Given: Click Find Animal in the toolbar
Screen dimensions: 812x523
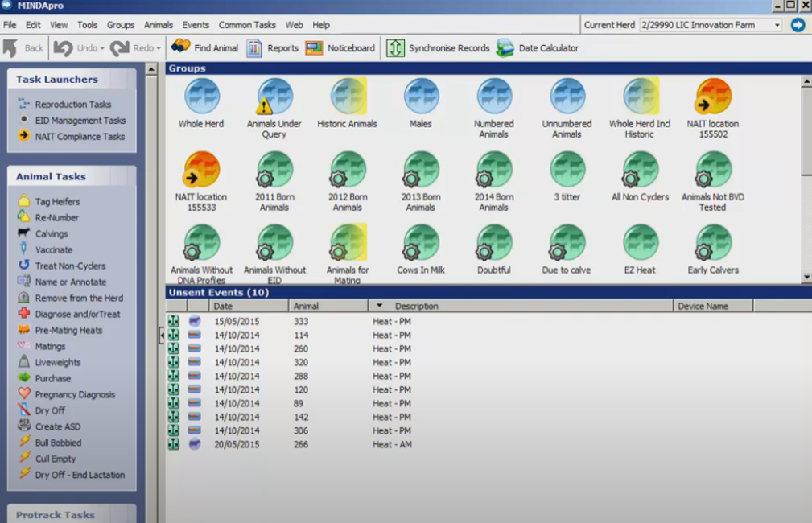Looking at the screenshot, I should tap(204, 47).
